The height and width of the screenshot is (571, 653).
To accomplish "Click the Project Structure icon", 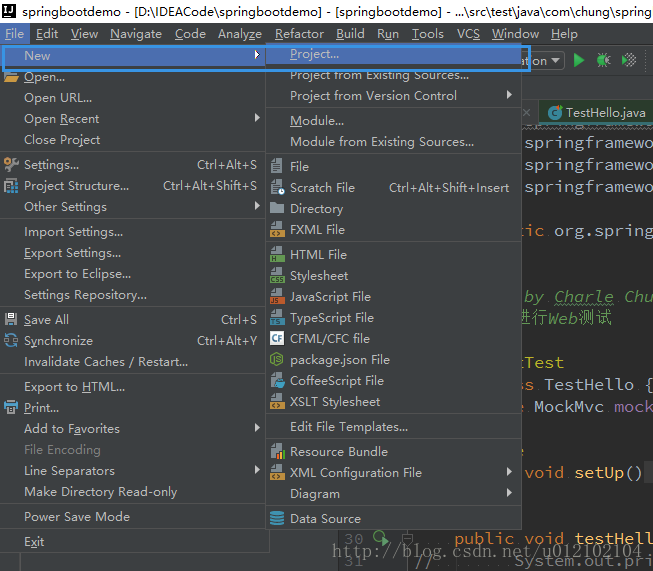I will 11,186.
